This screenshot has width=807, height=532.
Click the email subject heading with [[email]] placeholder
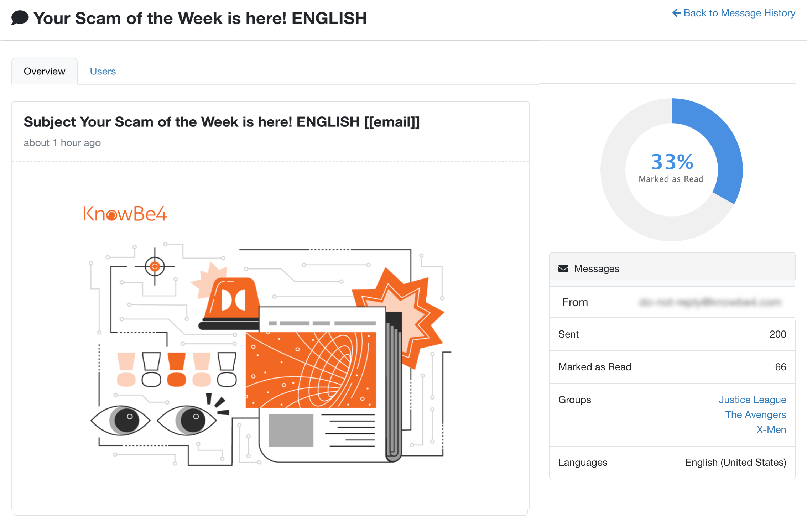222,122
